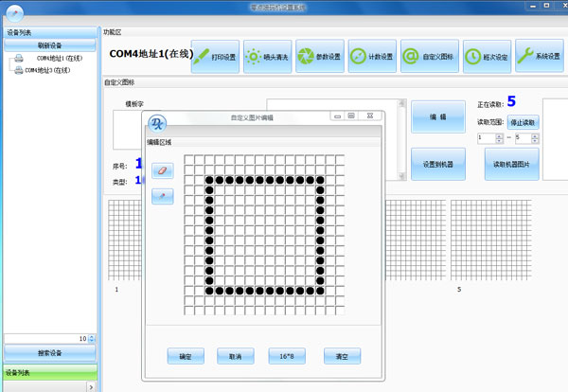Screen dimensions: 568x392
Task: Open 自定义图标 custom icon section
Action: click(423, 56)
